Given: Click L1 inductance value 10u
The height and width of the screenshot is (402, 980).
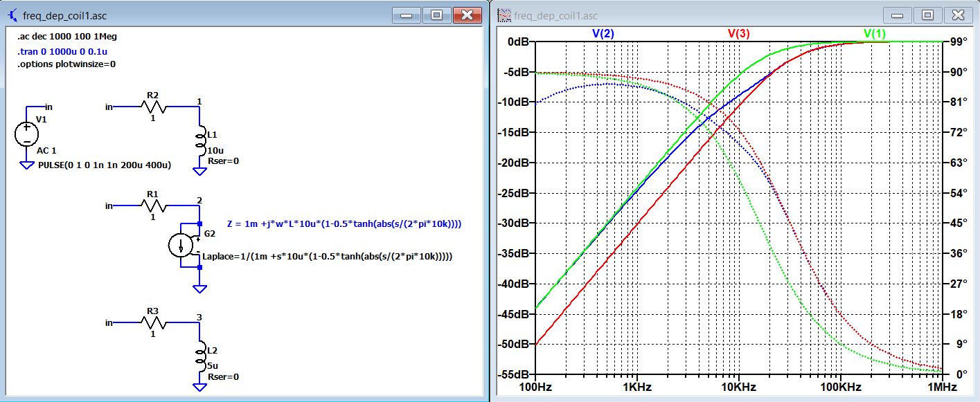Looking at the screenshot, I should pyautogui.click(x=215, y=150).
